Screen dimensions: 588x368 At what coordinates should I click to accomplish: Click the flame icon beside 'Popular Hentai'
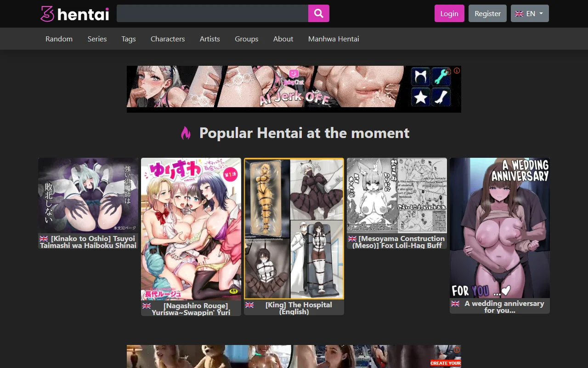[186, 133]
